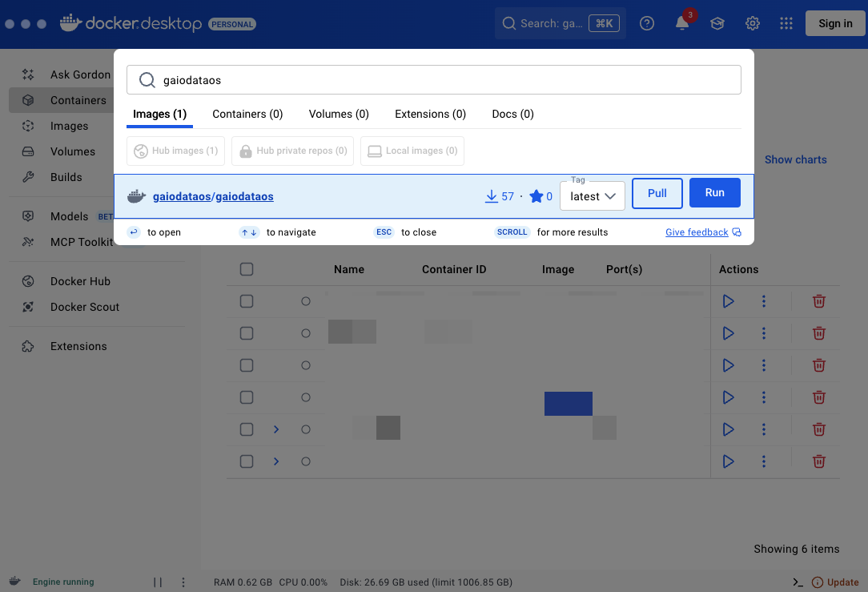
Task: Open kebab menu for third container row
Action: (764, 365)
